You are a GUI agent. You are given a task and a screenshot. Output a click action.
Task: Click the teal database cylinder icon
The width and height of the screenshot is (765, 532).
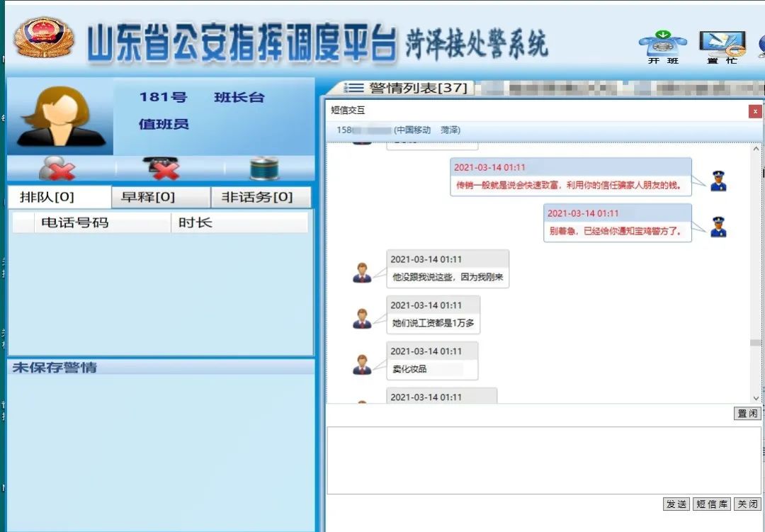click(x=263, y=169)
